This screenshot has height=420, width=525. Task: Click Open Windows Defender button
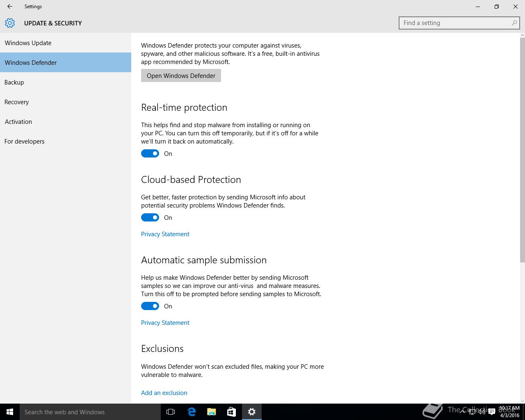181,75
